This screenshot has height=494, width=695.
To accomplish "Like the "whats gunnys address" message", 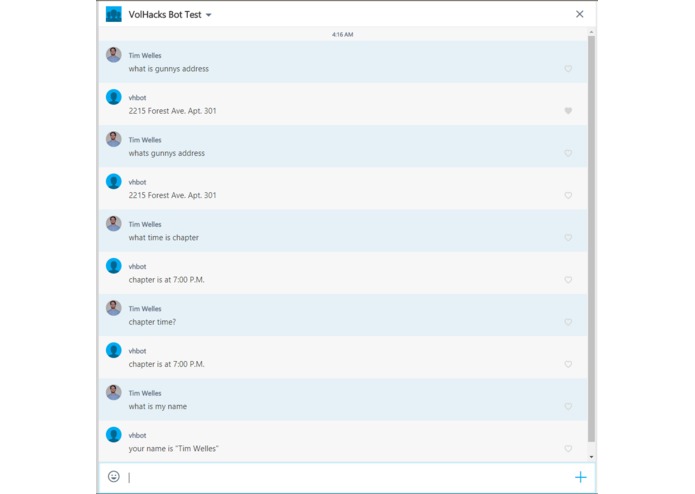I will point(568,153).
